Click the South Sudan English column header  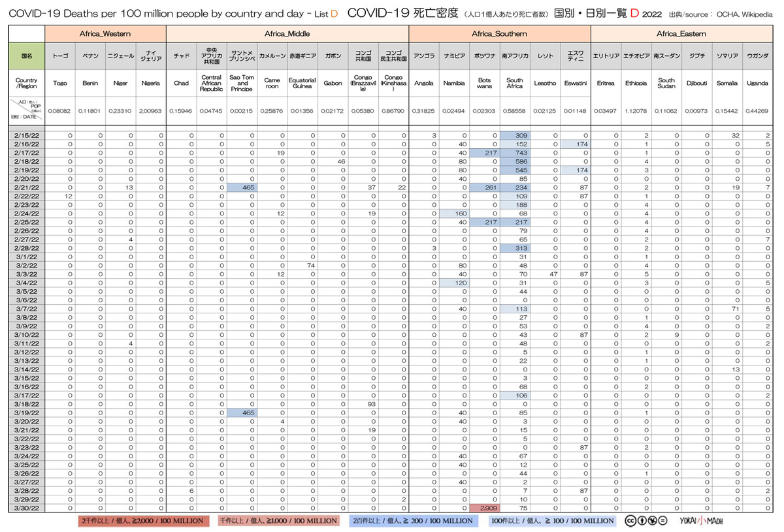(x=666, y=84)
